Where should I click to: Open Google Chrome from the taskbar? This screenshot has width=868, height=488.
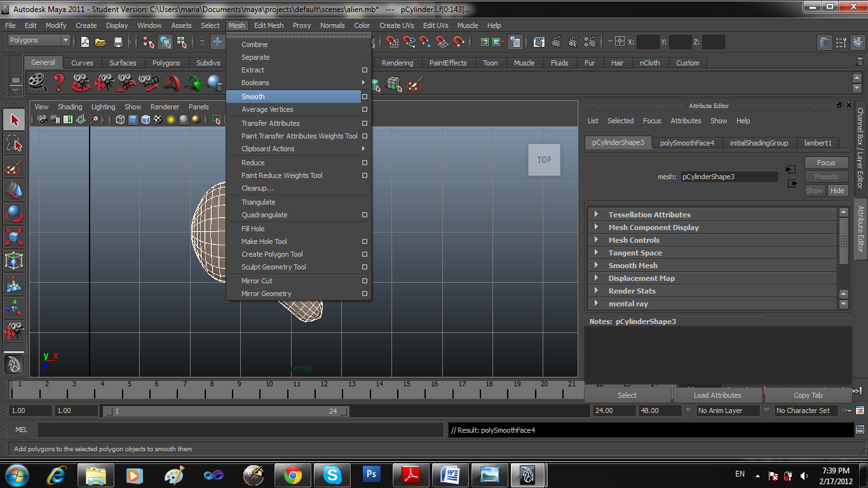pos(292,475)
